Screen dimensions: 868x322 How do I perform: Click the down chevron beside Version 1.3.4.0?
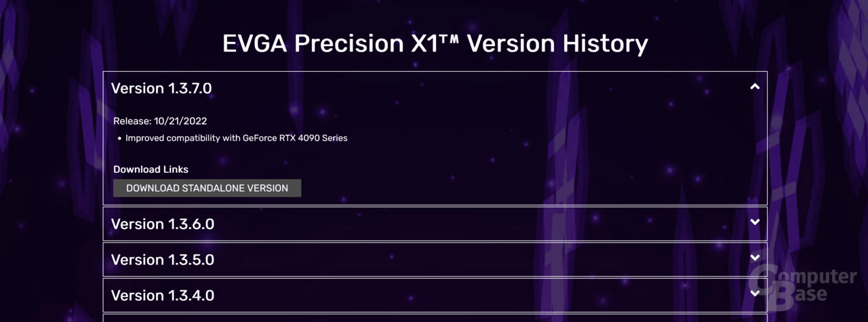[x=755, y=294]
